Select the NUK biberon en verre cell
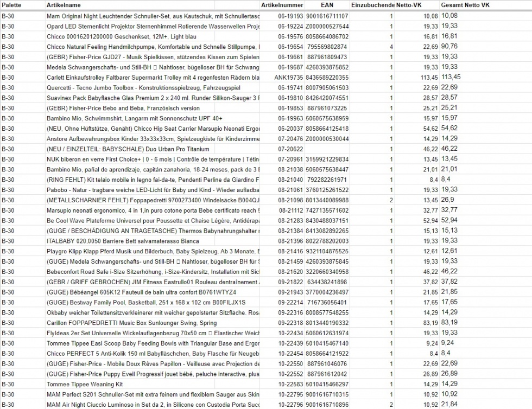Image resolution: width=532 pixels, height=409 pixels. 153,159
